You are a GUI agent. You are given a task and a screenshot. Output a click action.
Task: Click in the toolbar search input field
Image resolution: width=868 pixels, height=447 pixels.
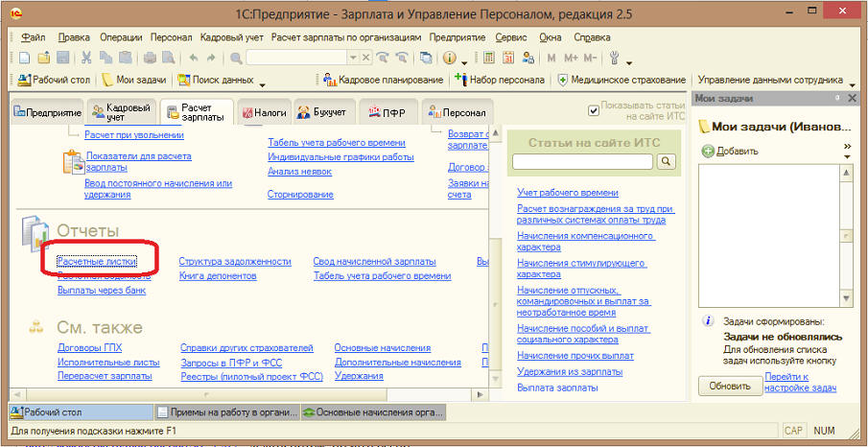coord(297,58)
